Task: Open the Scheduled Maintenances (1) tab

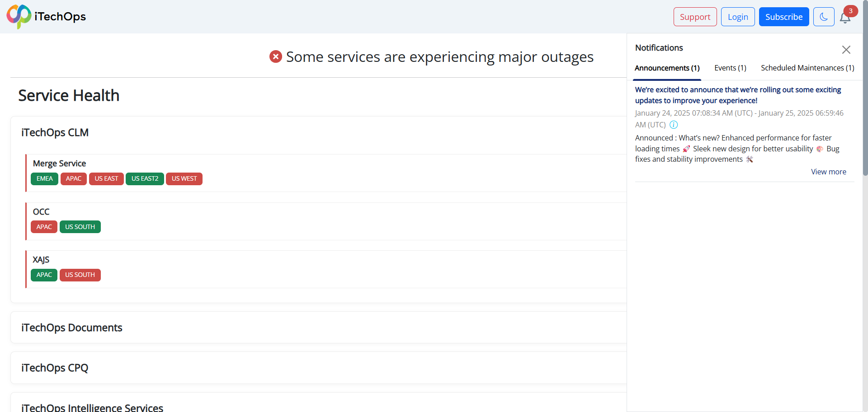Action: click(807, 68)
